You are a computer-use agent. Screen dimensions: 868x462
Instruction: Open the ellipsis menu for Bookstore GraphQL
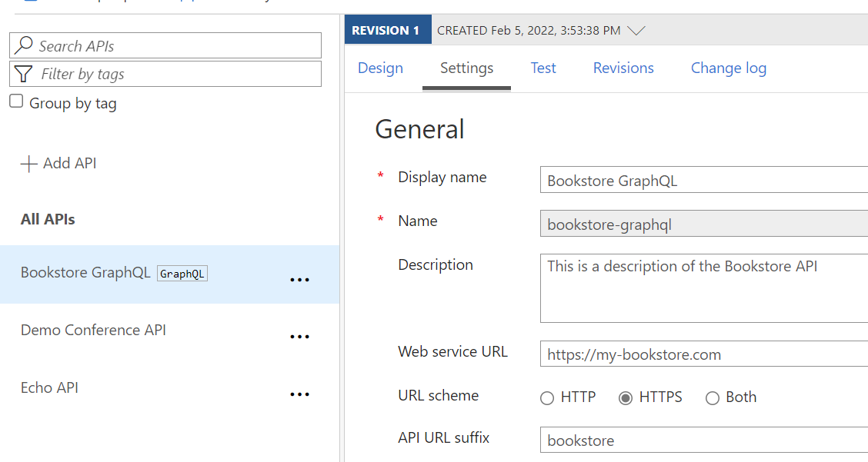click(299, 280)
